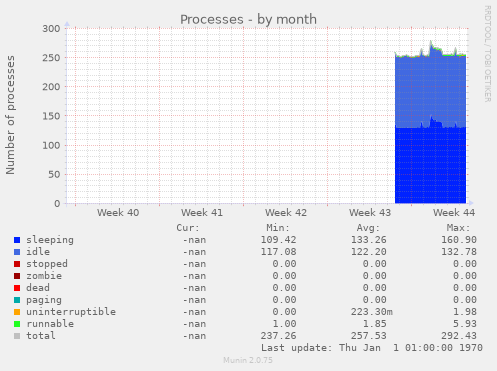
Task: Click runnable minimum value 1.00
Action: coord(284,324)
